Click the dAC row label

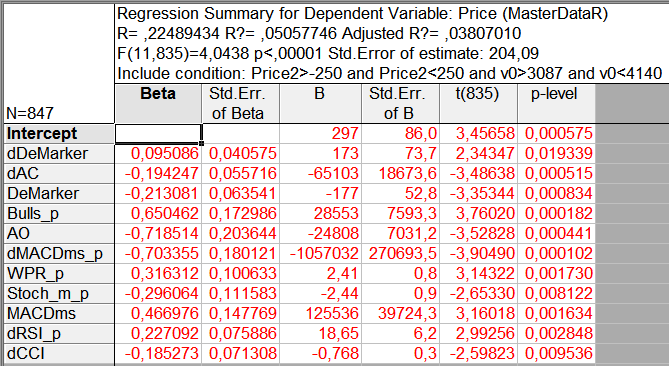click(x=59, y=174)
